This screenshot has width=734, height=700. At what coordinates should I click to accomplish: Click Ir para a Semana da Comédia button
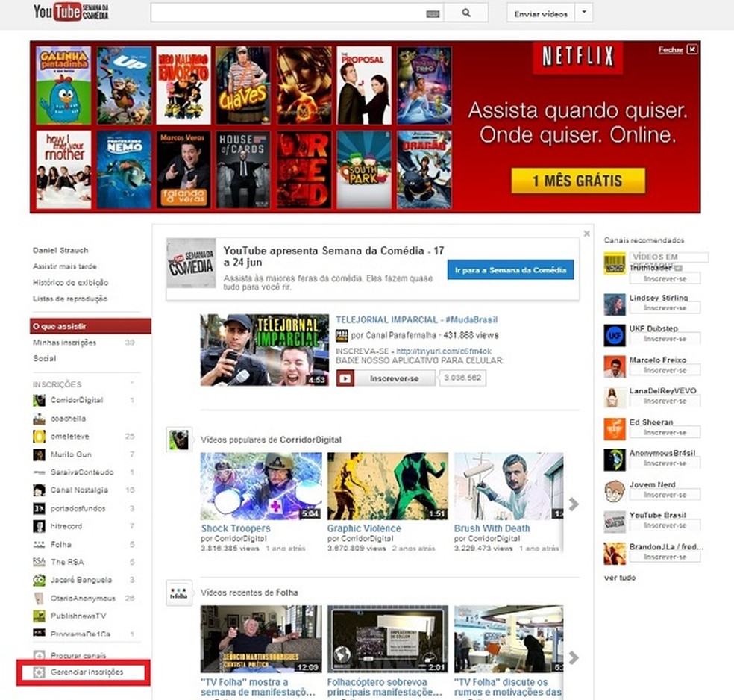(x=514, y=269)
